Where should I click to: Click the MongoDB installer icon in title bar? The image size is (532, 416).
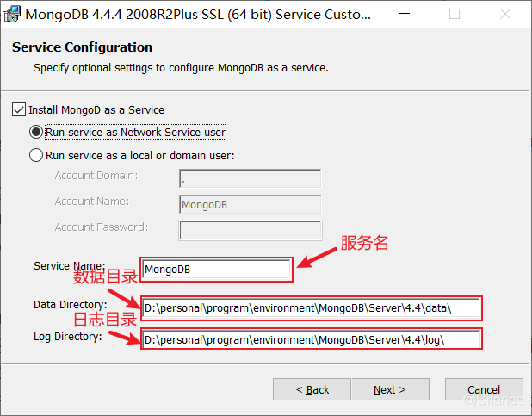(12, 15)
